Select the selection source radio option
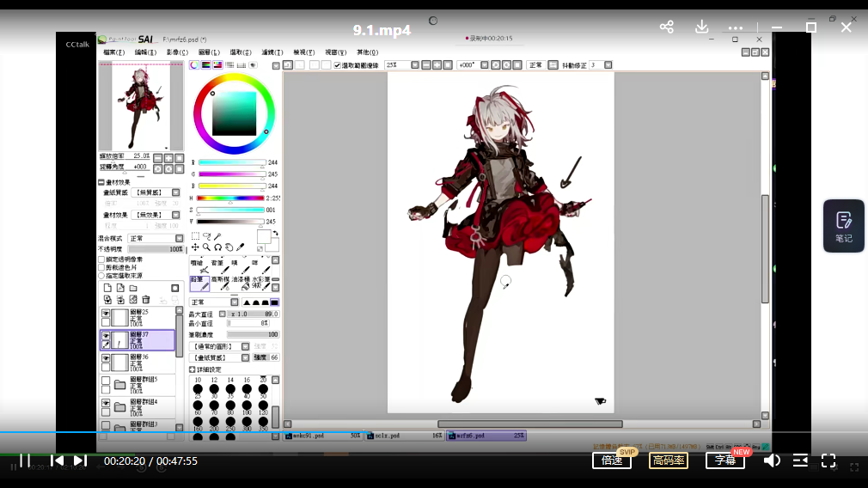 [x=101, y=276]
